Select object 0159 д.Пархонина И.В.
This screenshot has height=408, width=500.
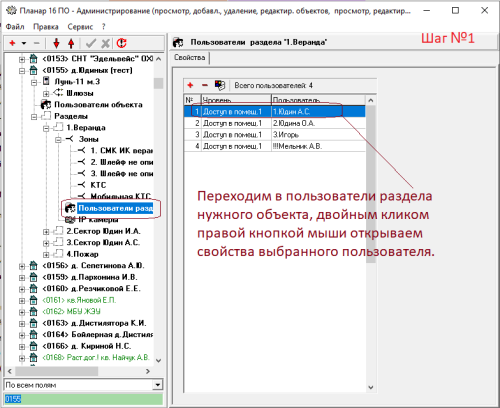point(90,277)
